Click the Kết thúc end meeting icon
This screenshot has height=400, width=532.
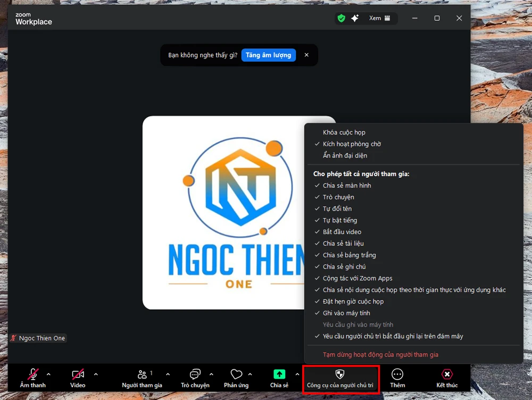point(447,374)
